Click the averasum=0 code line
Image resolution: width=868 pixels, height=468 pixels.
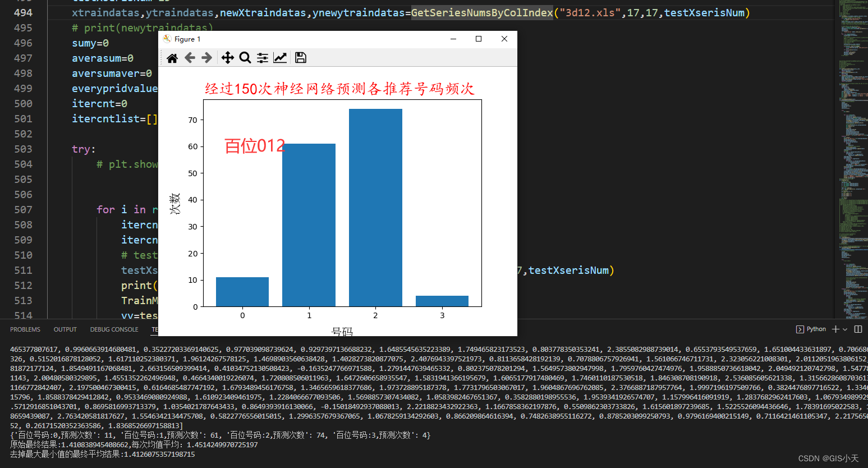point(103,58)
